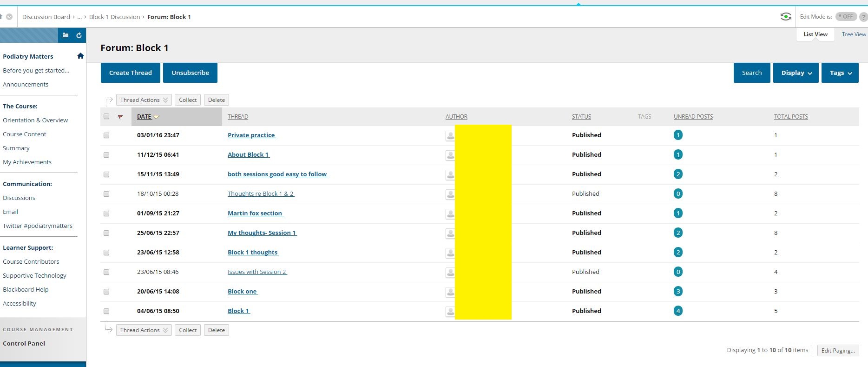The image size is (868, 367).
Task: Open the Thoughts re Block 1 & 2 thread
Action: (260, 194)
